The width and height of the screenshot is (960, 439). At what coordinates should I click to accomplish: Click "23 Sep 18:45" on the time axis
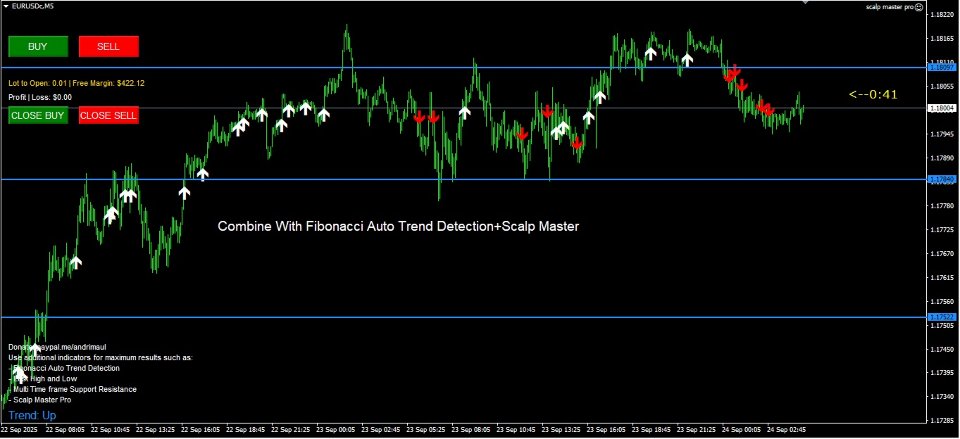pyautogui.click(x=653, y=430)
